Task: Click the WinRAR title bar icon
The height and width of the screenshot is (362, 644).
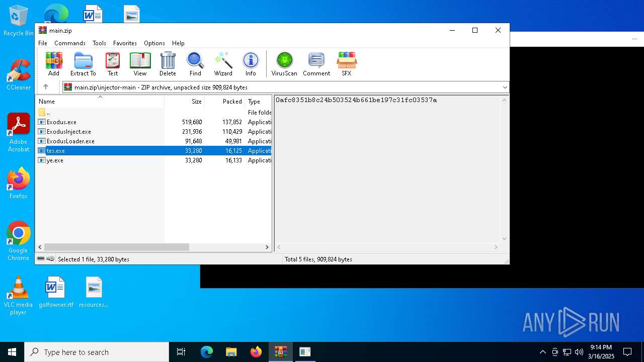Action: click(42, 30)
